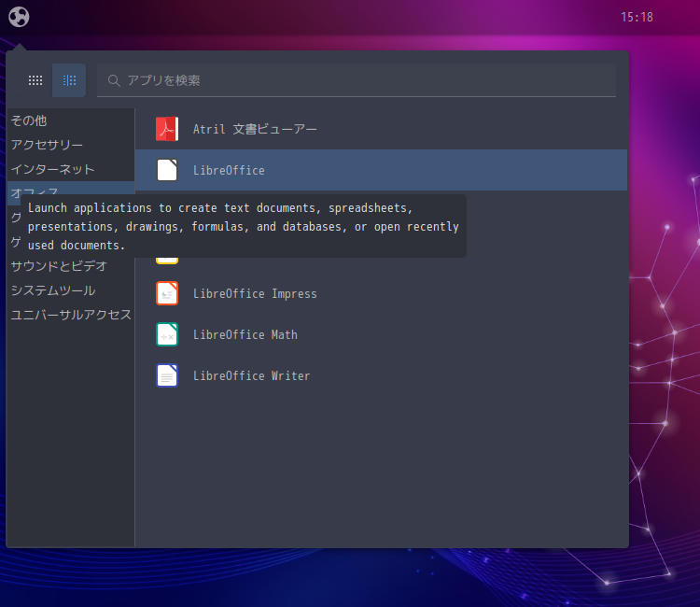Click the LibreOffice Math icon
700x607 pixels.
click(x=167, y=334)
